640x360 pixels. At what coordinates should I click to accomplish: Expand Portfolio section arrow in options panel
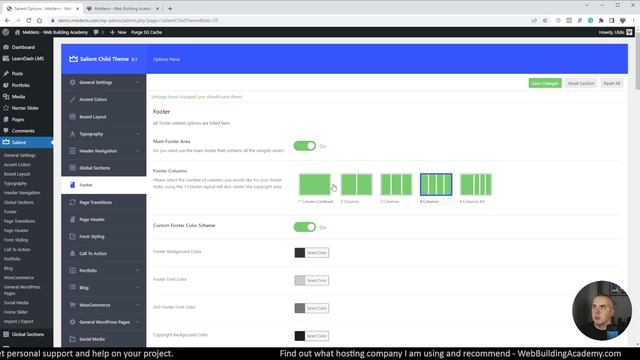(138, 271)
